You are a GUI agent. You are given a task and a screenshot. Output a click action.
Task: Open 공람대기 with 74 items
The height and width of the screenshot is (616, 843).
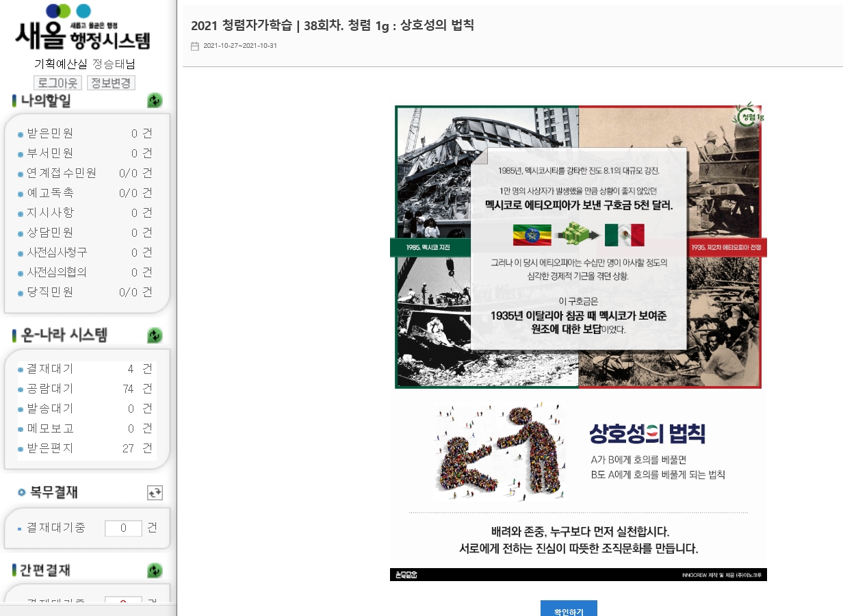(x=50, y=389)
